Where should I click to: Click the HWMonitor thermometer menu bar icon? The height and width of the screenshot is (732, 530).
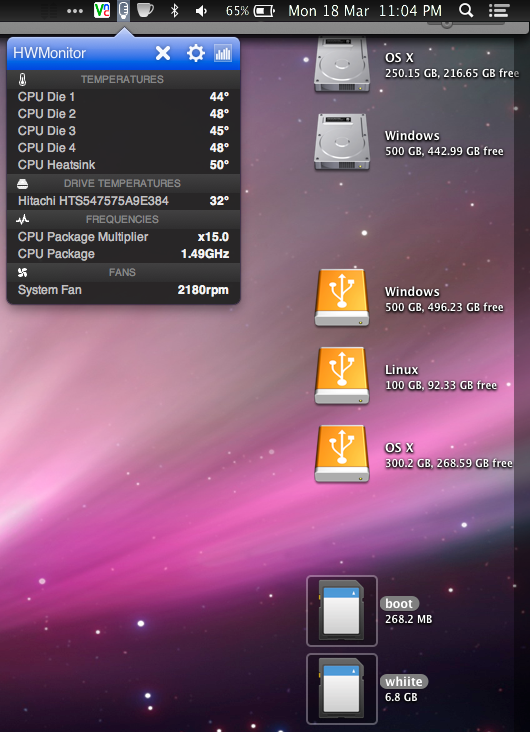123,10
